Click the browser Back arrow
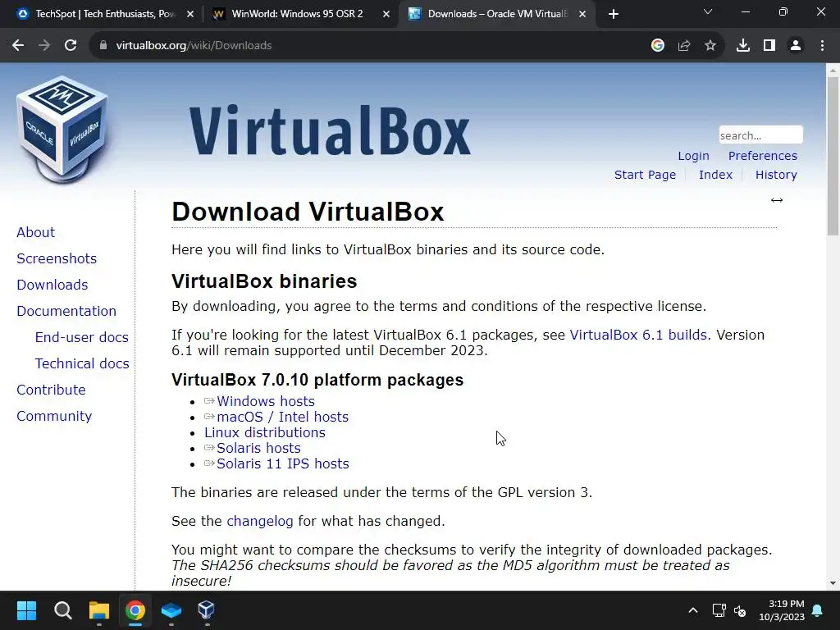This screenshot has height=630, width=840. point(18,46)
